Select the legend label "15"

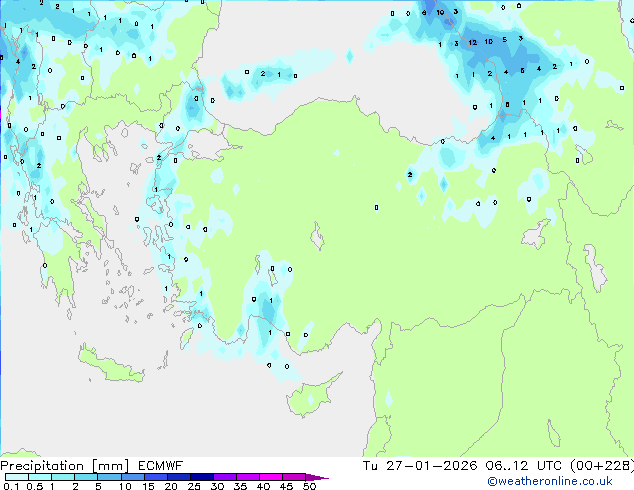(148, 486)
